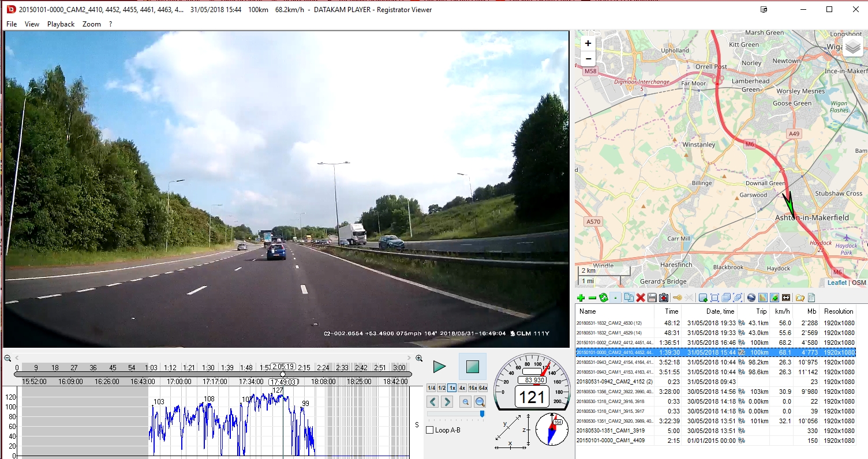This screenshot has height=459, width=868.
Task: Click the speed graph peak 127
Action: 278,391
